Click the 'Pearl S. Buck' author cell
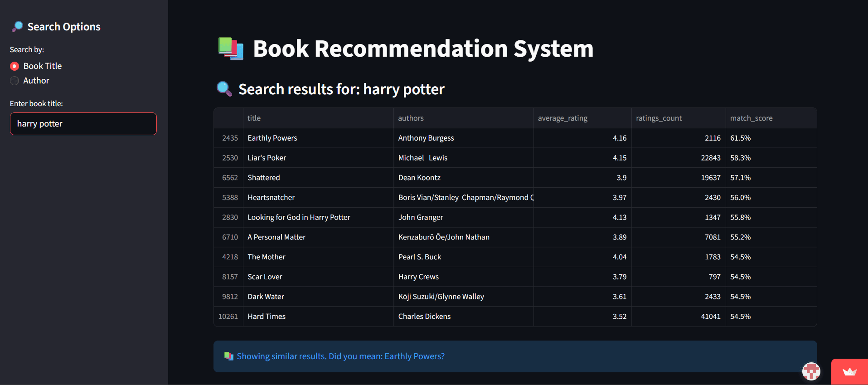This screenshot has width=868, height=385. (463, 257)
